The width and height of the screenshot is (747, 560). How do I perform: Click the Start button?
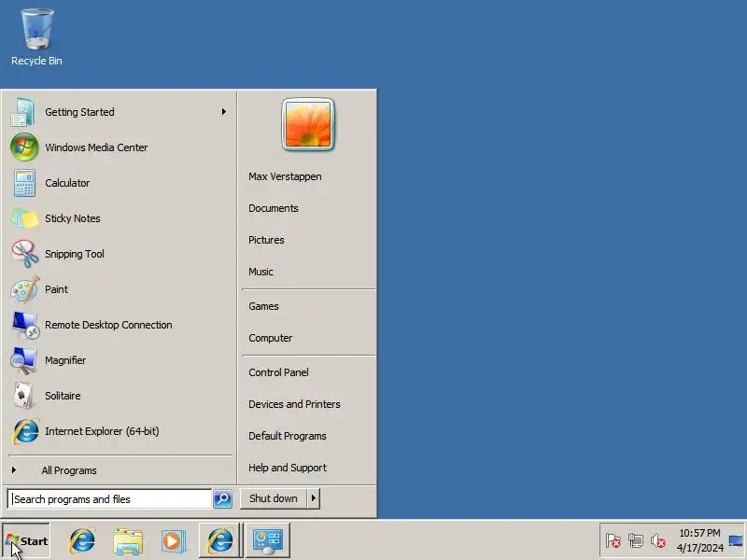26,540
